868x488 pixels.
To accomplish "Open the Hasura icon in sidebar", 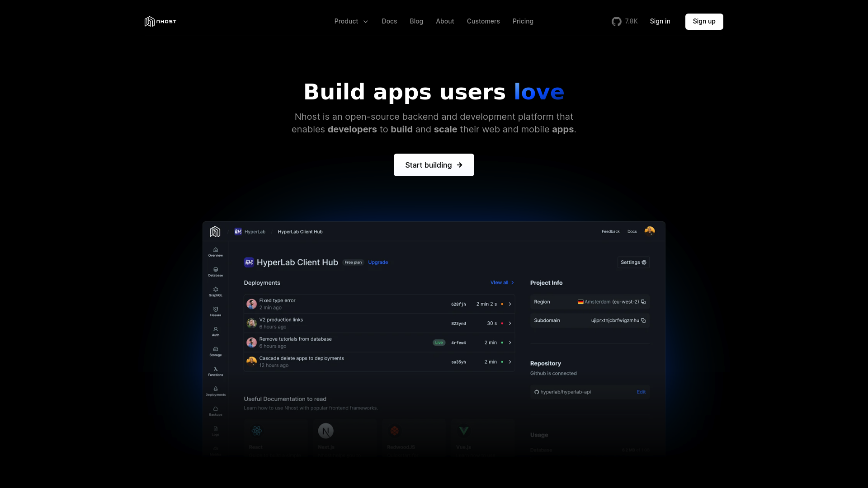I will [x=215, y=311].
